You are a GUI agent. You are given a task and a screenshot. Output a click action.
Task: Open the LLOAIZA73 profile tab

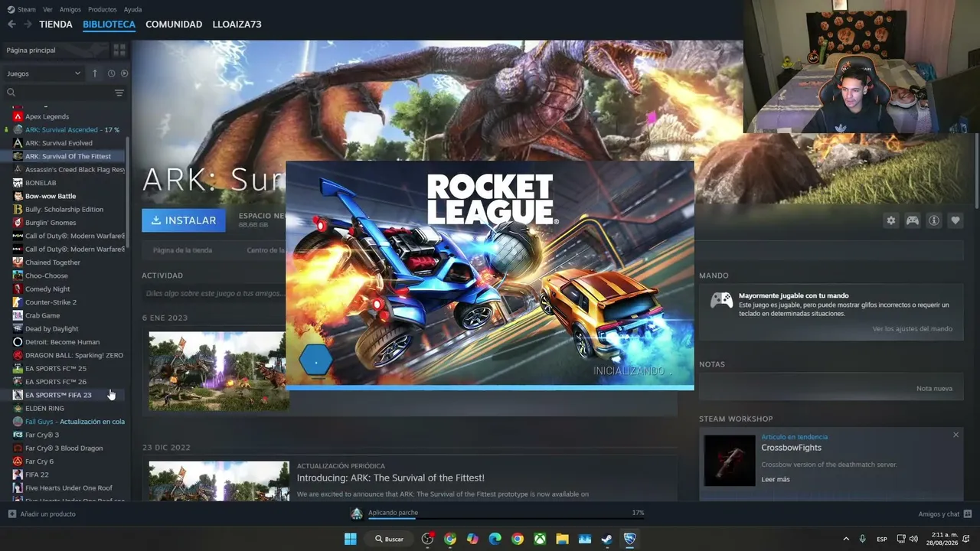pyautogui.click(x=237, y=24)
